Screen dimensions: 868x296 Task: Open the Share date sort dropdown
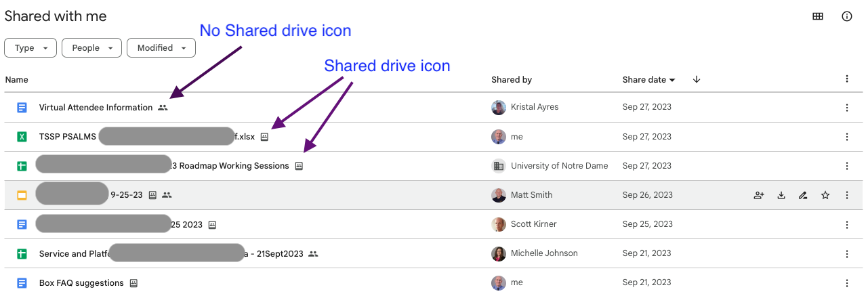(649, 80)
